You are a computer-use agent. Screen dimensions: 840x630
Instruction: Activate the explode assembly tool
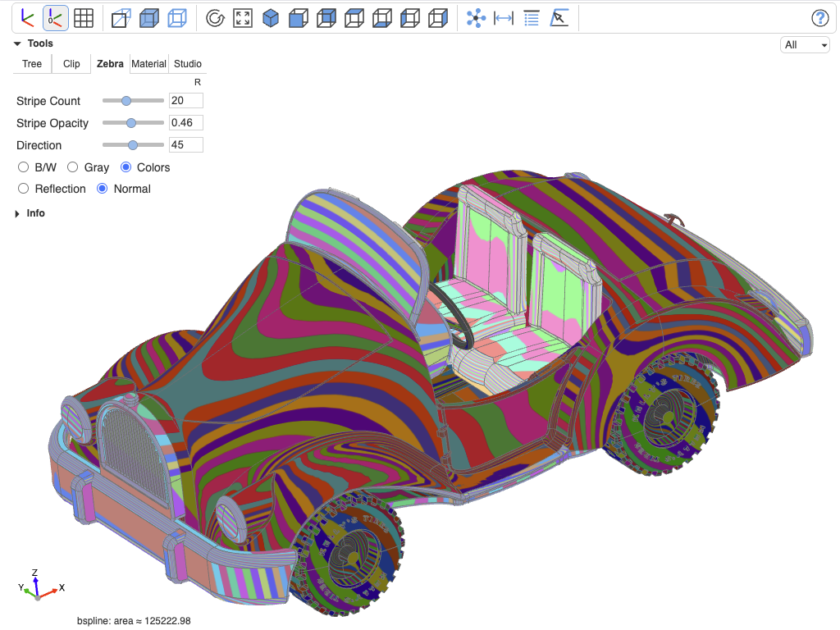click(476, 18)
